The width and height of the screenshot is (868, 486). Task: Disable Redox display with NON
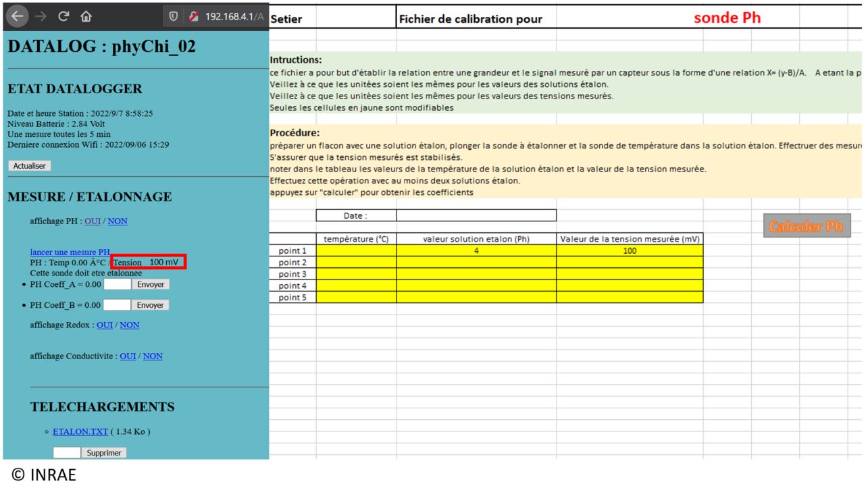tap(129, 325)
